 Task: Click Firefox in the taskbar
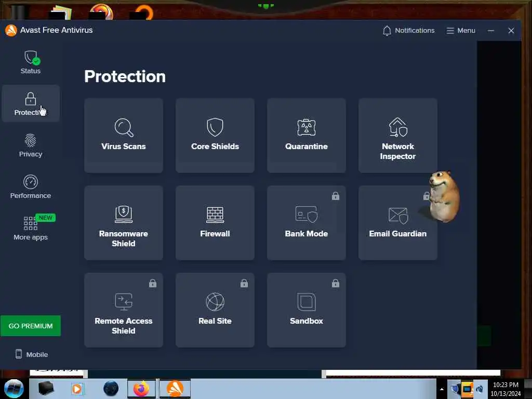pyautogui.click(x=141, y=389)
